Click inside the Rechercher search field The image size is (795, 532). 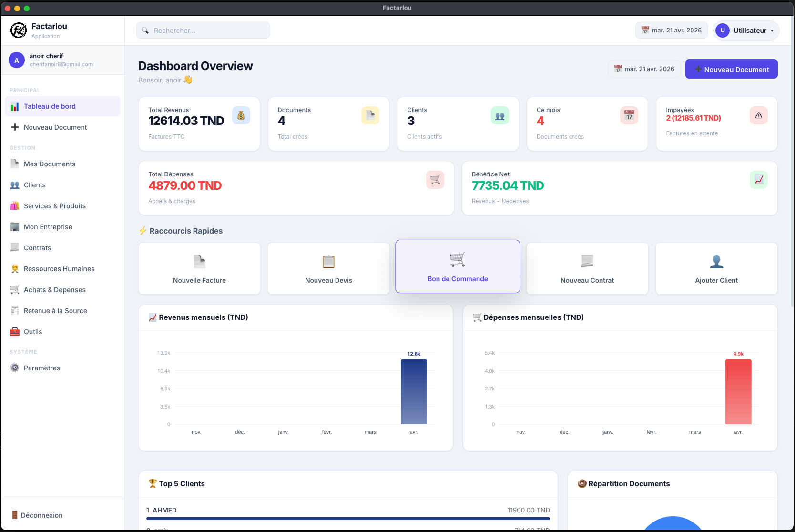(x=203, y=30)
